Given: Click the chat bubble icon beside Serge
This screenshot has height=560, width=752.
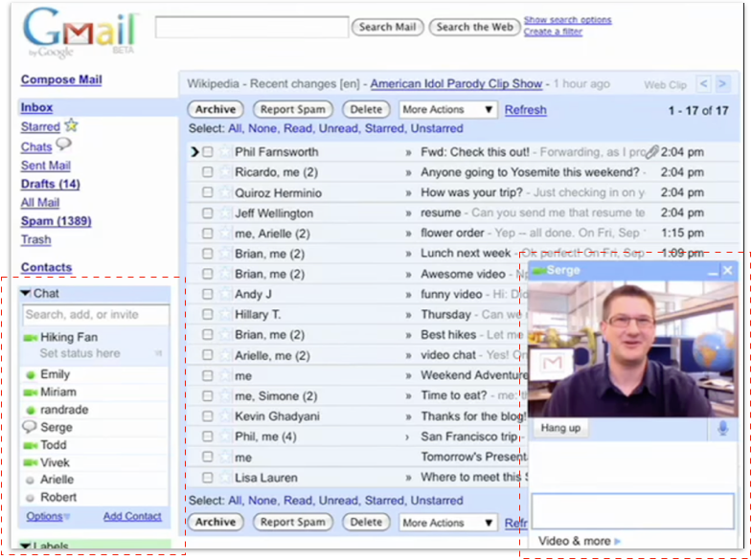Looking at the screenshot, I should (30, 426).
